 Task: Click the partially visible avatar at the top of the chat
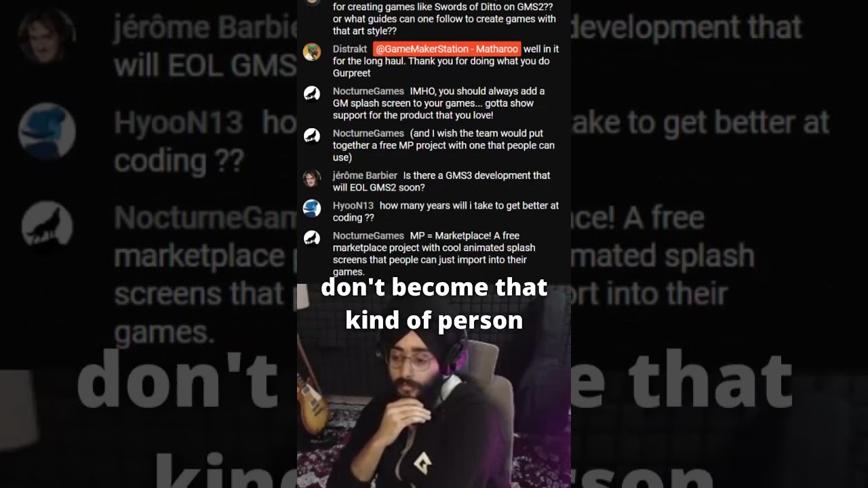pyautogui.click(x=312, y=2)
